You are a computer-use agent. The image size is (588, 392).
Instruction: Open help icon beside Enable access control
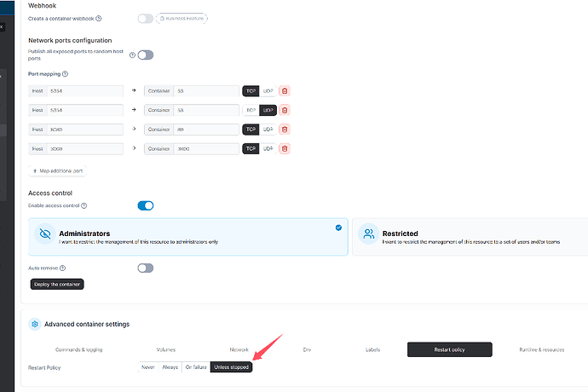[x=84, y=205]
